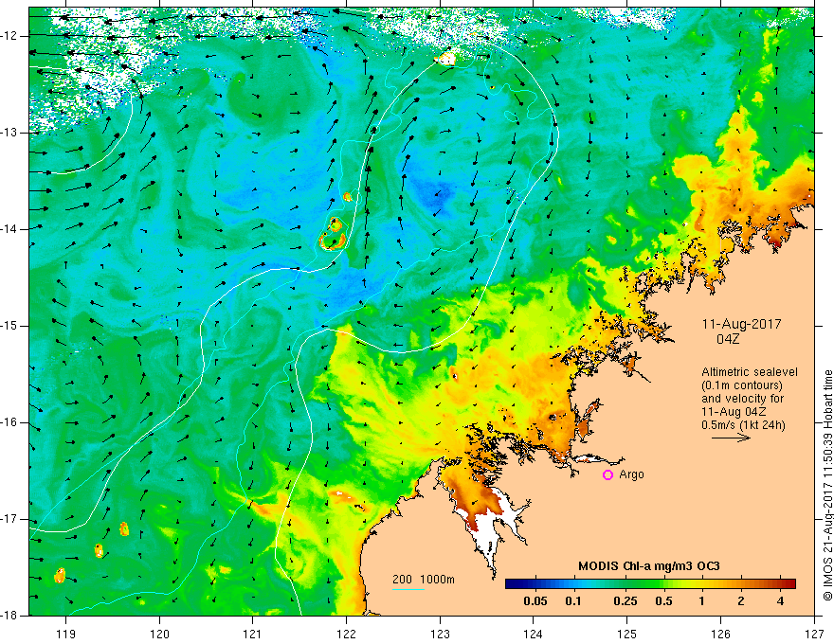Click the 123 longitude axis label
The image size is (834, 644).
click(440, 634)
